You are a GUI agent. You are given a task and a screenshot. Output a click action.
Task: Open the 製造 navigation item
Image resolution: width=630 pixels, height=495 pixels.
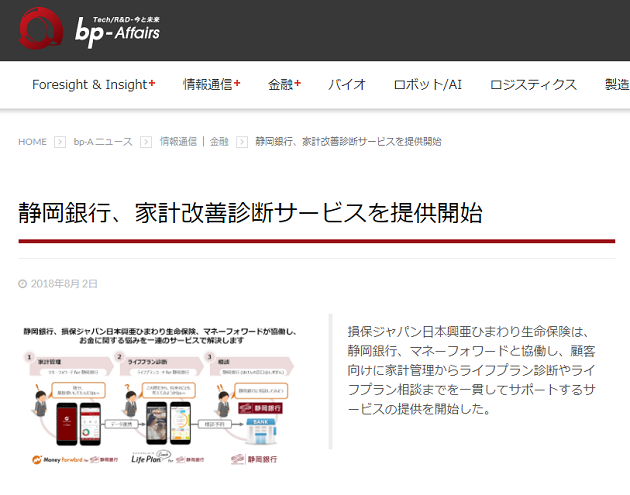[616, 85]
